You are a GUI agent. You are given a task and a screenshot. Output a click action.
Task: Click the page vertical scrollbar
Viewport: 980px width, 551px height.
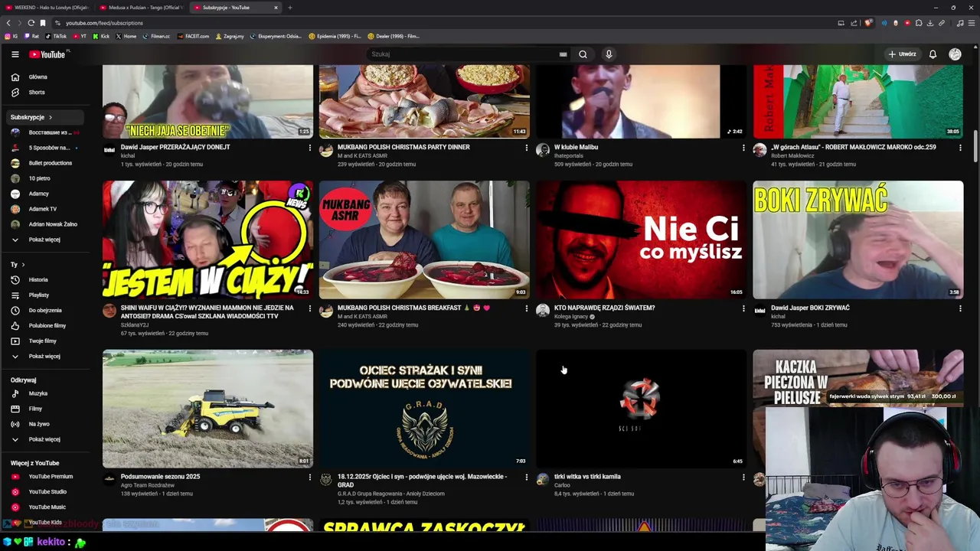point(975,145)
